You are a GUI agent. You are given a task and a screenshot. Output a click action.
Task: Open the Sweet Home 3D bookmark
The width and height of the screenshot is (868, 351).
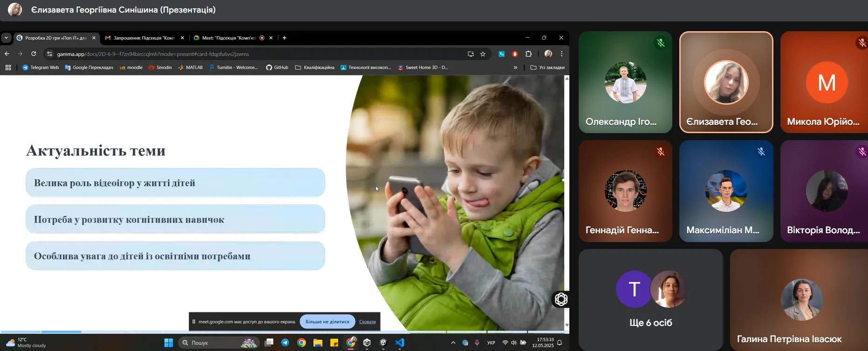pos(423,67)
